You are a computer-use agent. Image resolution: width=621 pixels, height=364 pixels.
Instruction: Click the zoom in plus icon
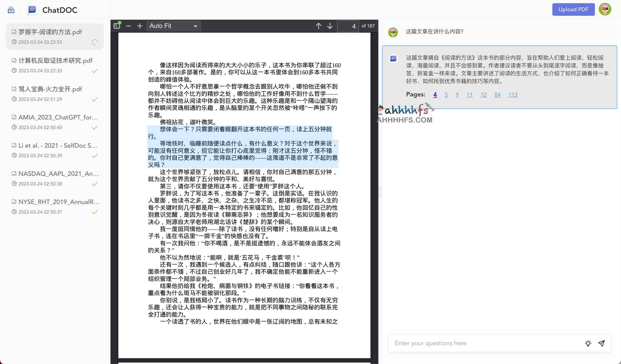point(139,26)
